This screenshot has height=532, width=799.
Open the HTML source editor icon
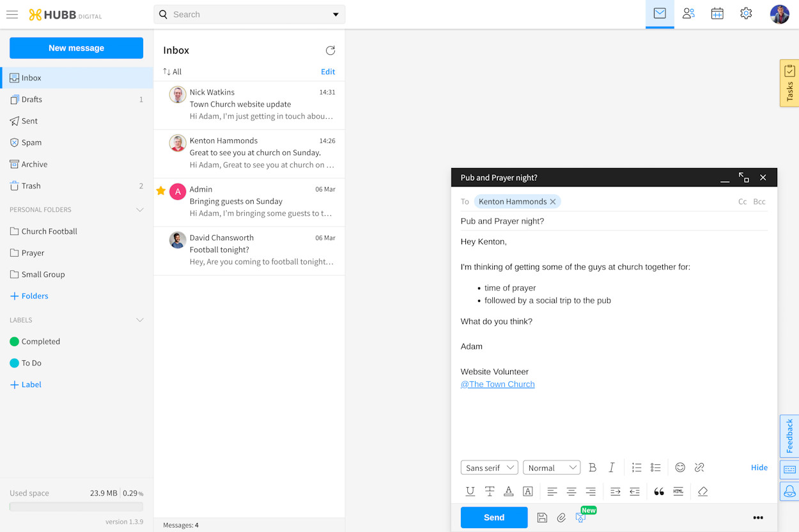[678, 491]
